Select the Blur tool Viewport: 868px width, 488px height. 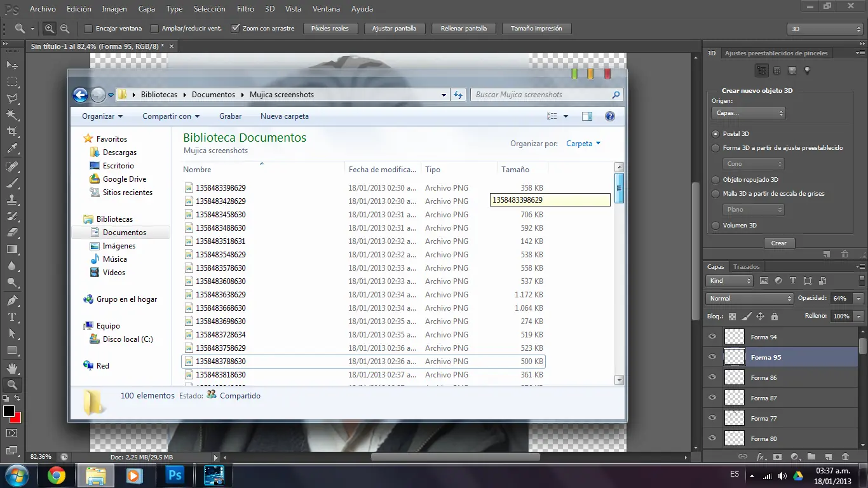pos(12,266)
